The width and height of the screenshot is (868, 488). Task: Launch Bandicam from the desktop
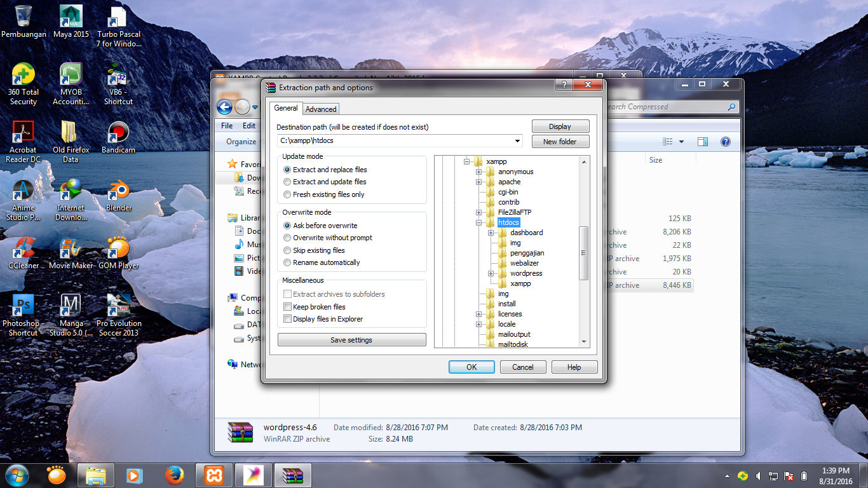click(119, 137)
